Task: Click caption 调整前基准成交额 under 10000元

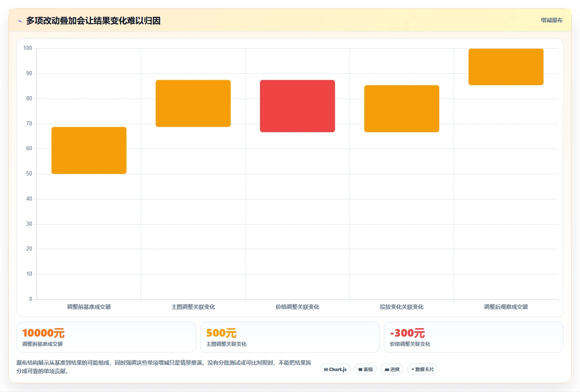Action: pyautogui.click(x=42, y=344)
